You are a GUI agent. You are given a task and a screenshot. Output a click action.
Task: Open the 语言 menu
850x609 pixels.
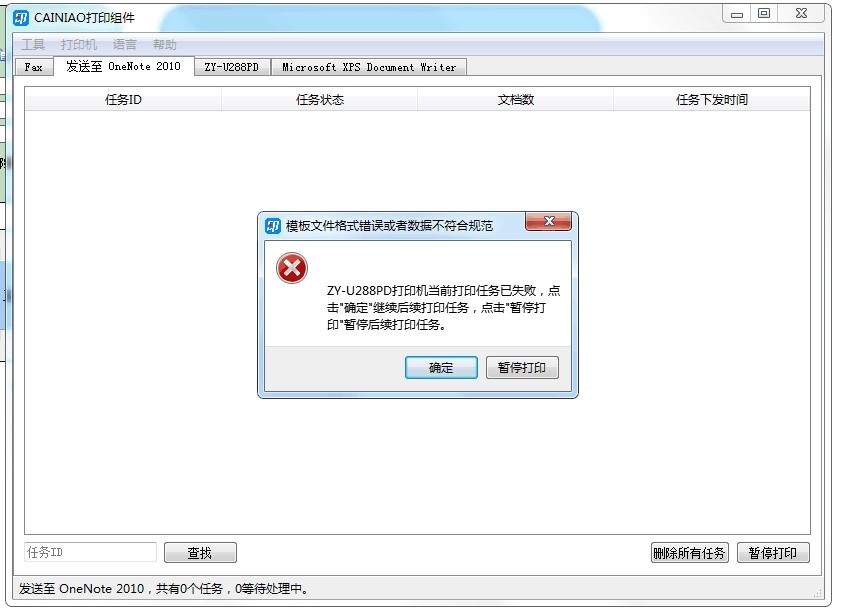(x=125, y=44)
